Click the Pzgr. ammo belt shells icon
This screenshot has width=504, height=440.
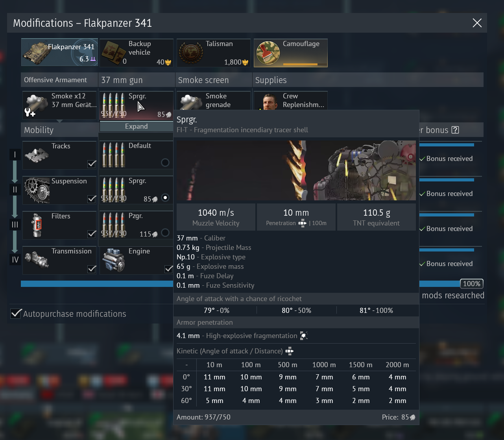point(114,225)
